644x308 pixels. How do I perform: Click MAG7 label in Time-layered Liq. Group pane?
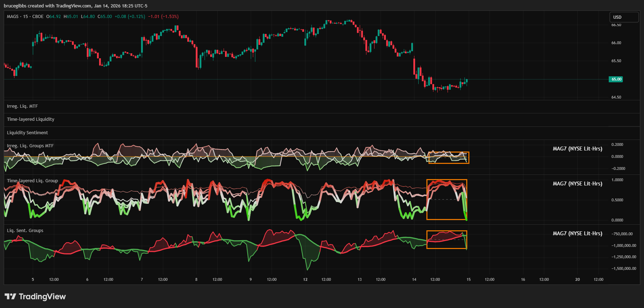coord(577,184)
